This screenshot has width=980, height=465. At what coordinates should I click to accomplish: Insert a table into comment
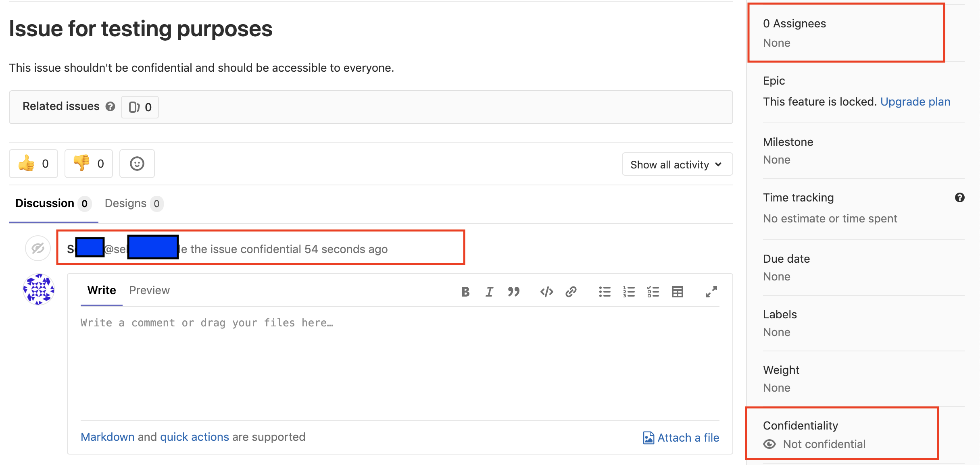[678, 292]
